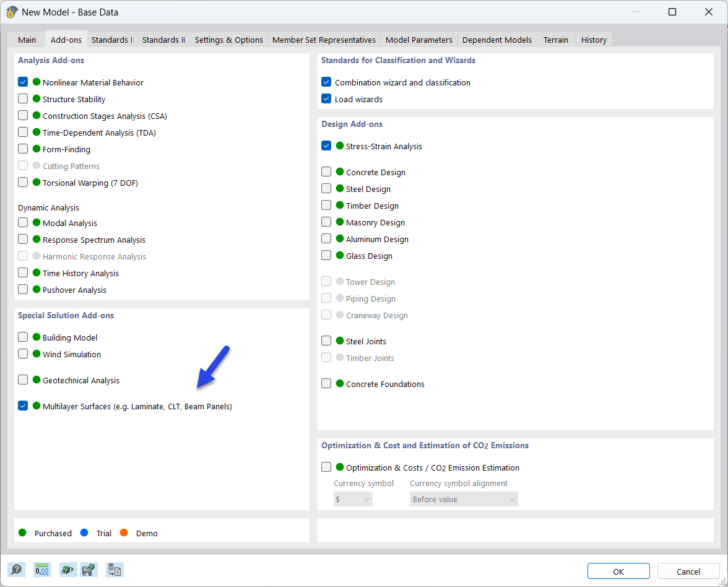Check the Wind Simulation add-on
This screenshot has width=728, height=587.
23,354
